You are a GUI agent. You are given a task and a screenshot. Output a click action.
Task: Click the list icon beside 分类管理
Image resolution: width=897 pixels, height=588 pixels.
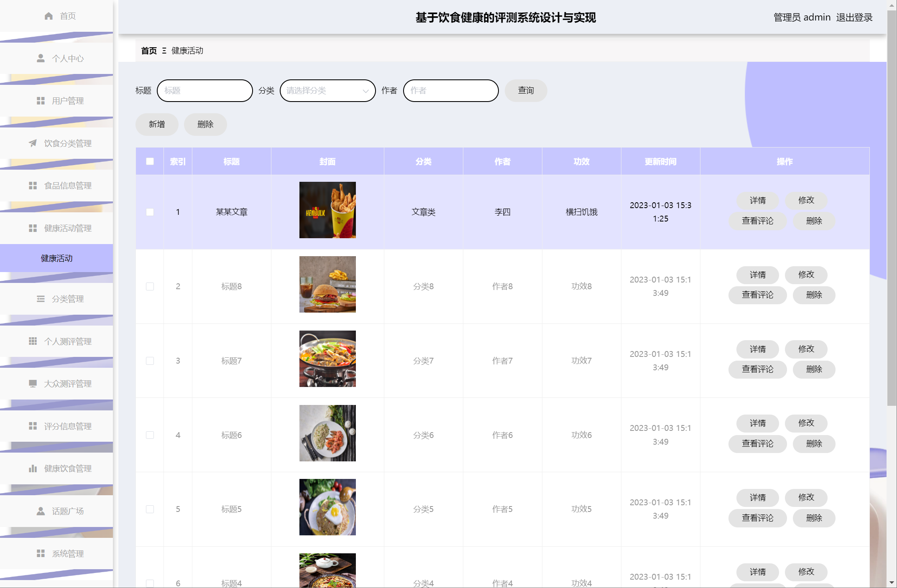pyautogui.click(x=41, y=299)
